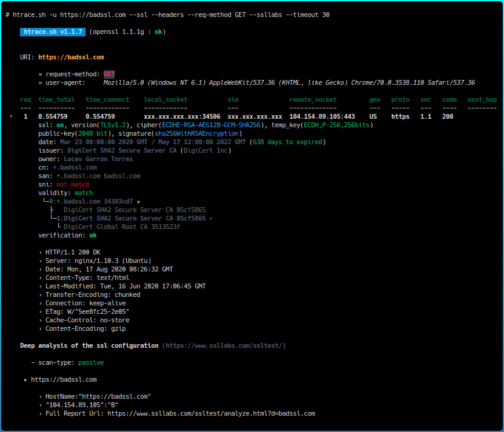Click the local_socket column header

[x=166, y=99]
